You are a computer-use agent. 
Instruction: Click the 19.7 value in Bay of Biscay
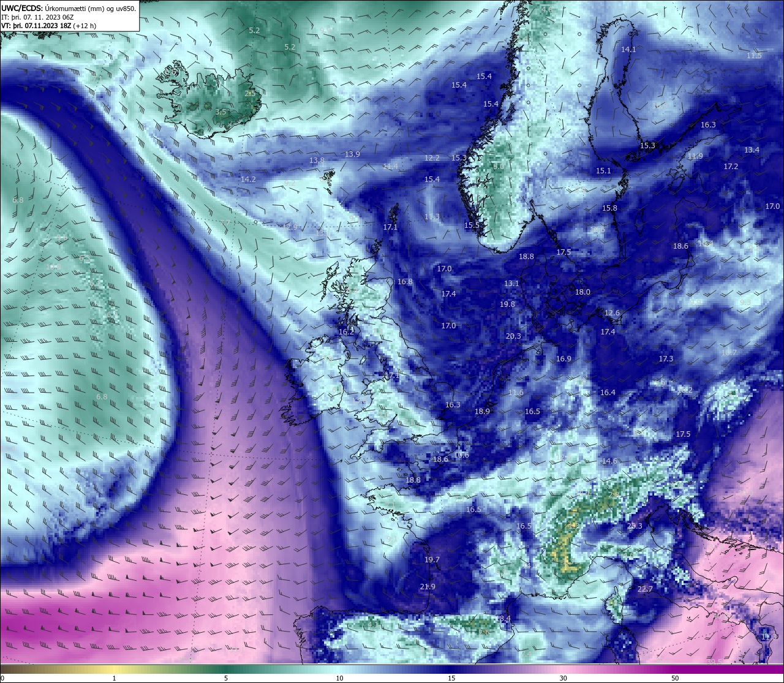(x=432, y=560)
